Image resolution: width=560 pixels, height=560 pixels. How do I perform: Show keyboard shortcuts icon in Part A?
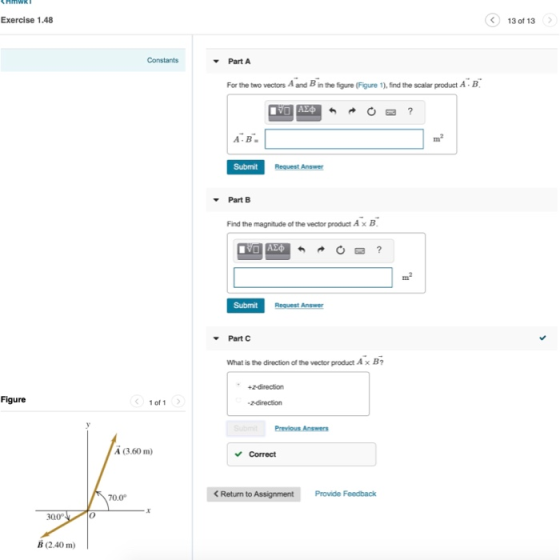(390, 112)
